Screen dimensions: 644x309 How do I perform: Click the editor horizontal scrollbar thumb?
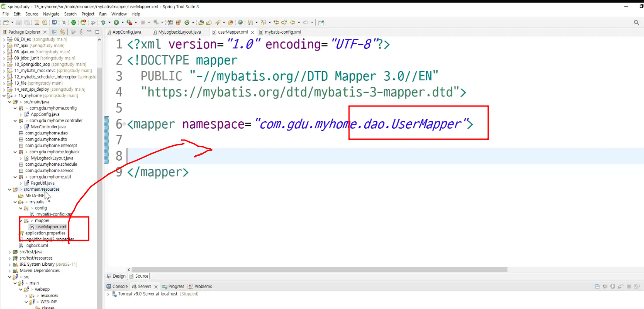click(x=319, y=270)
